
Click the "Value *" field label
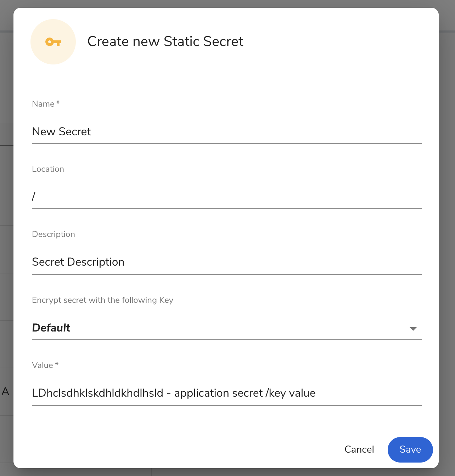(x=45, y=365)
